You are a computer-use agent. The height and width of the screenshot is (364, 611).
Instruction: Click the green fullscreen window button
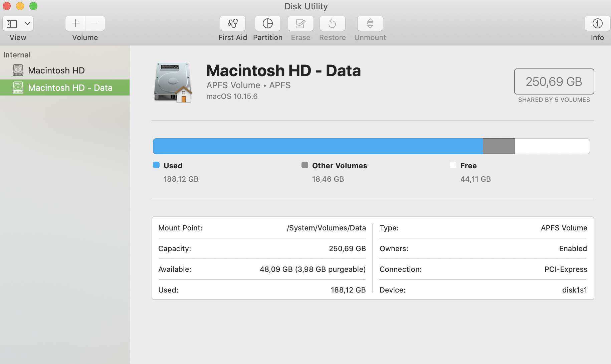pyautogui.click(x=33, y=6)
